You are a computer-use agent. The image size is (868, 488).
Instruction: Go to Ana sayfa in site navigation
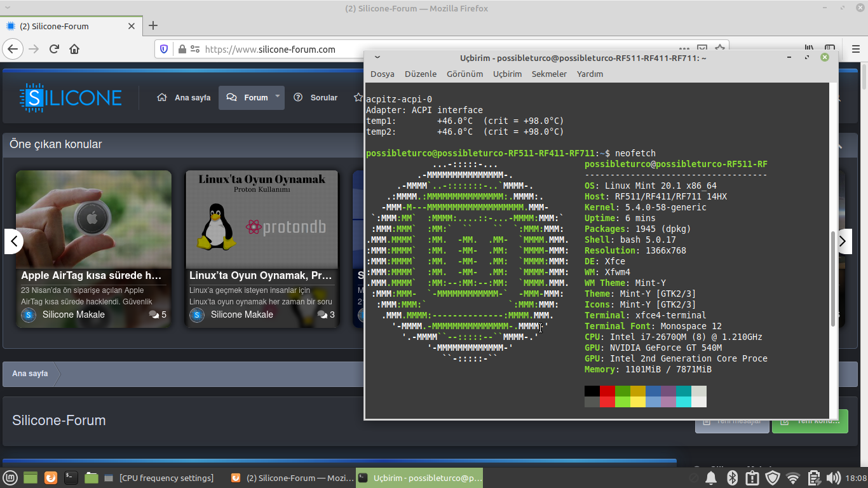(184, 97)
